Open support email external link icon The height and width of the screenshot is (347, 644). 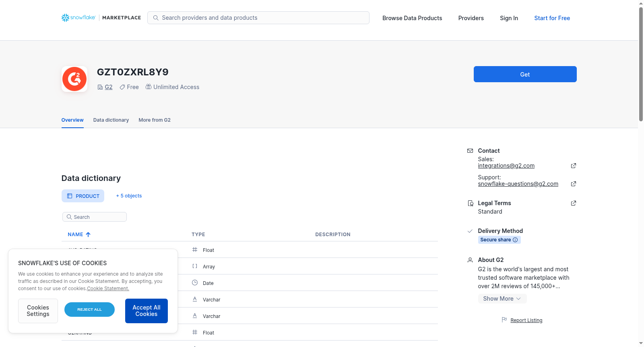574,184
